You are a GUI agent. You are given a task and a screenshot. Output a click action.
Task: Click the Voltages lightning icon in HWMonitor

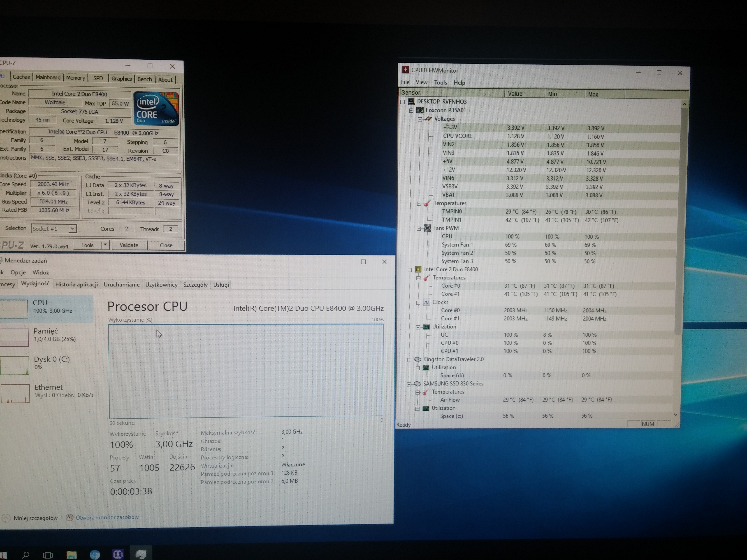[x=429, y=119]
